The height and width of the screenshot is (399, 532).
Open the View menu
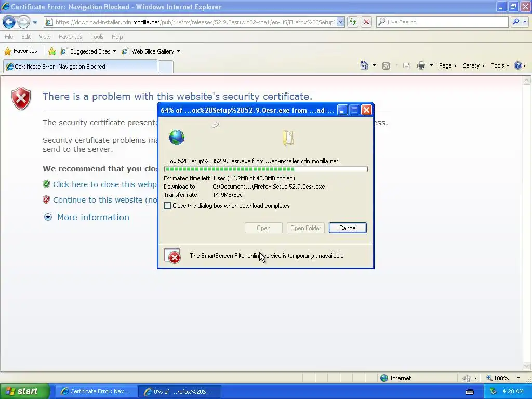[45, 37]
